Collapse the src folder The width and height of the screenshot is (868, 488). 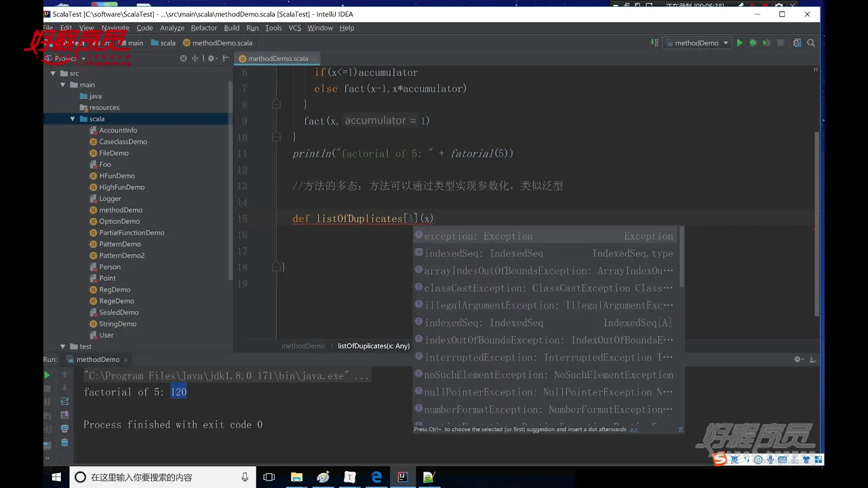point(54,73)
